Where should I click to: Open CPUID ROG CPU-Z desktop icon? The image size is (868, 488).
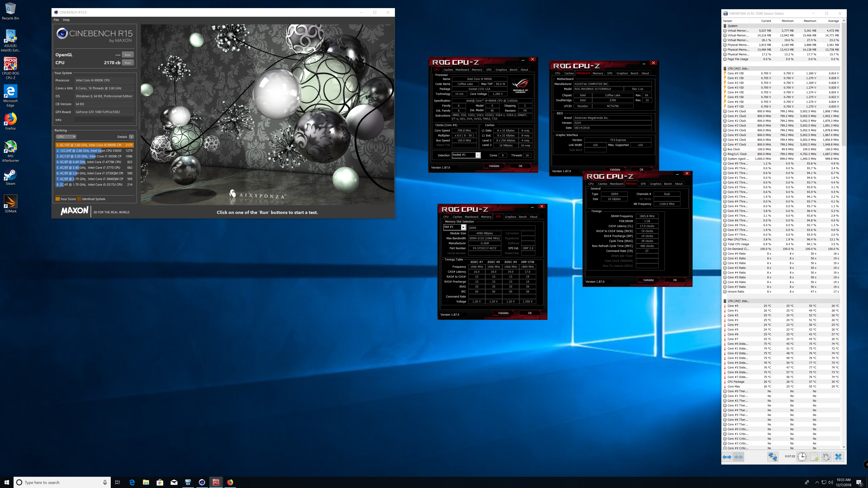pos(10,68)
